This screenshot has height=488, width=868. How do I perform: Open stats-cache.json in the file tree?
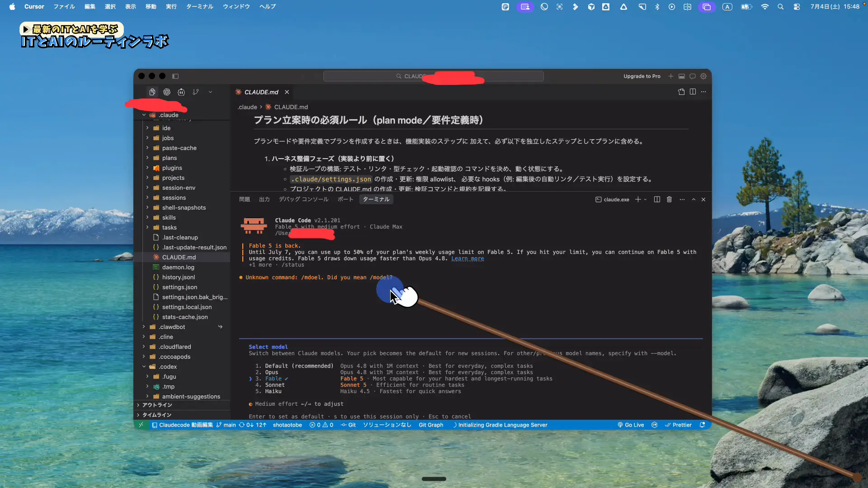click(185, 317)
